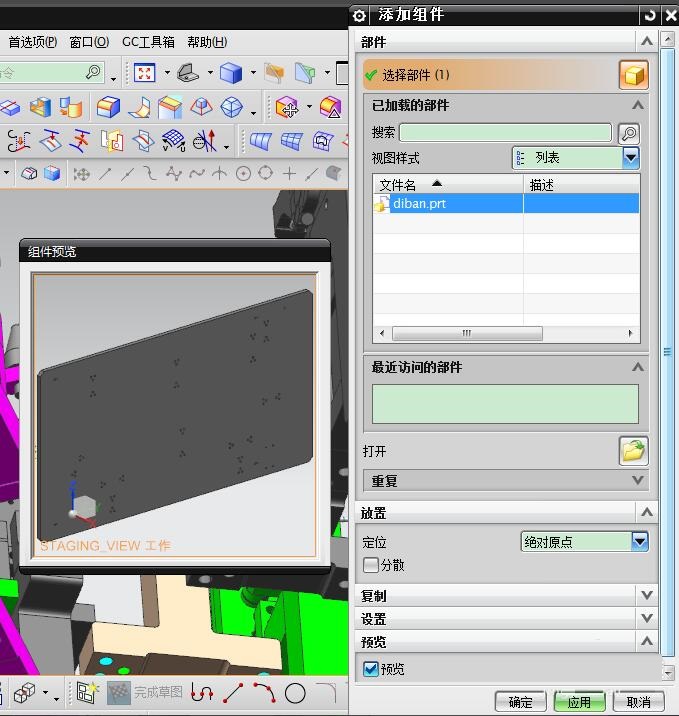Select the Line tool in sketch toolbar
Image resolution: width=679 pixels, height=716 pixels.
tap(233, 693)
